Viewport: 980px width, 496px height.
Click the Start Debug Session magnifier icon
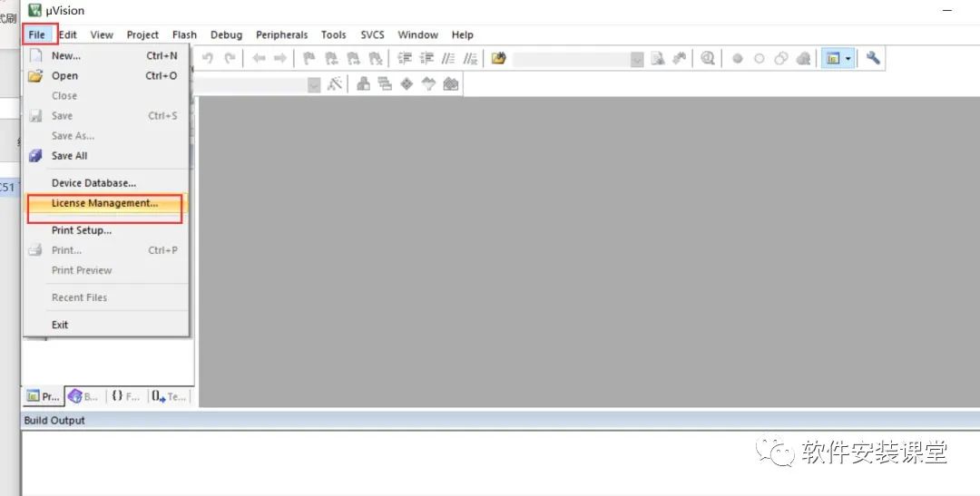tap(708, 58)
